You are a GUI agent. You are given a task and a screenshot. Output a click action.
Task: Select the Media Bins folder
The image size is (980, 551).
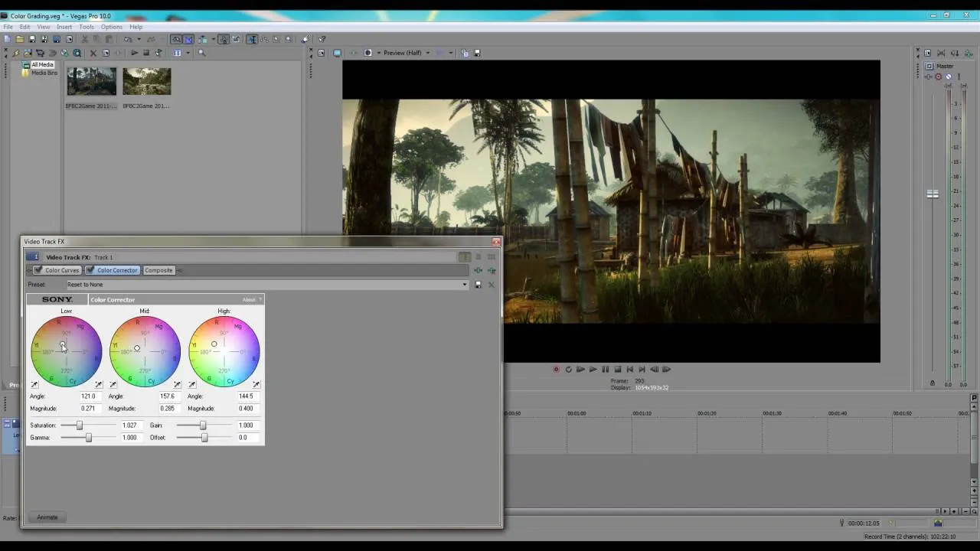pos(44,73)
